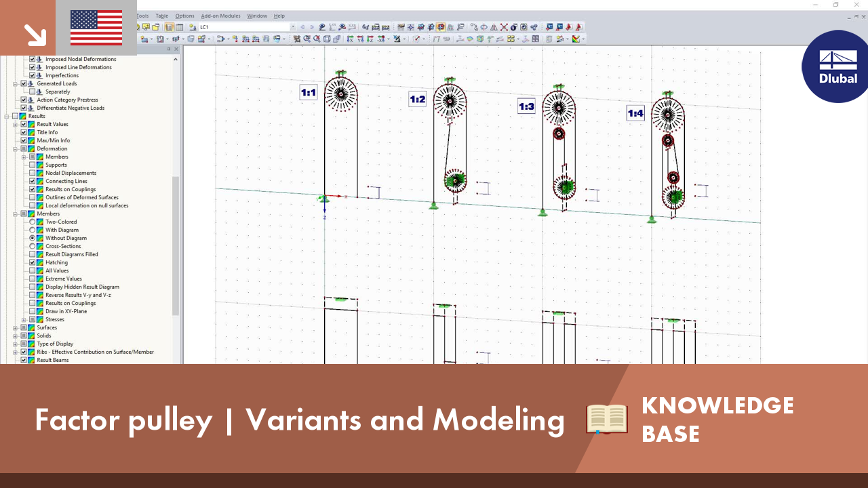868x488 pixels.
Task: Select the With Diagram radio button
Action: [33, 230]
